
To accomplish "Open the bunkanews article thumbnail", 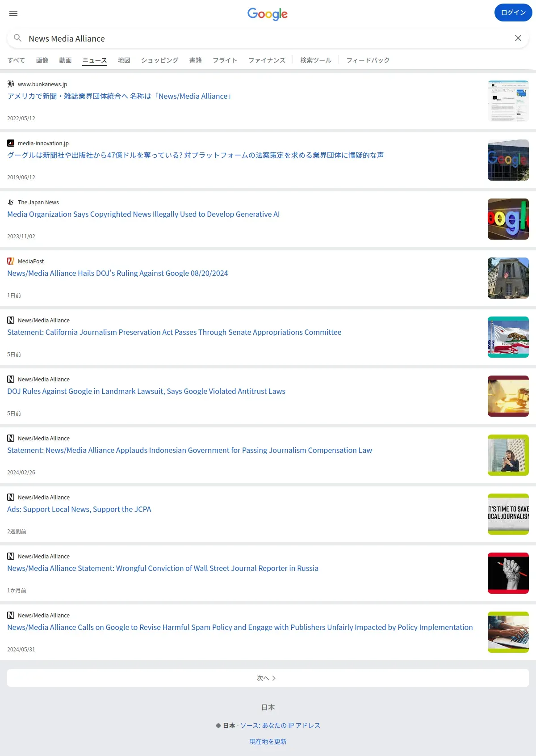I will pyautogui.click(x=508, y=101).
